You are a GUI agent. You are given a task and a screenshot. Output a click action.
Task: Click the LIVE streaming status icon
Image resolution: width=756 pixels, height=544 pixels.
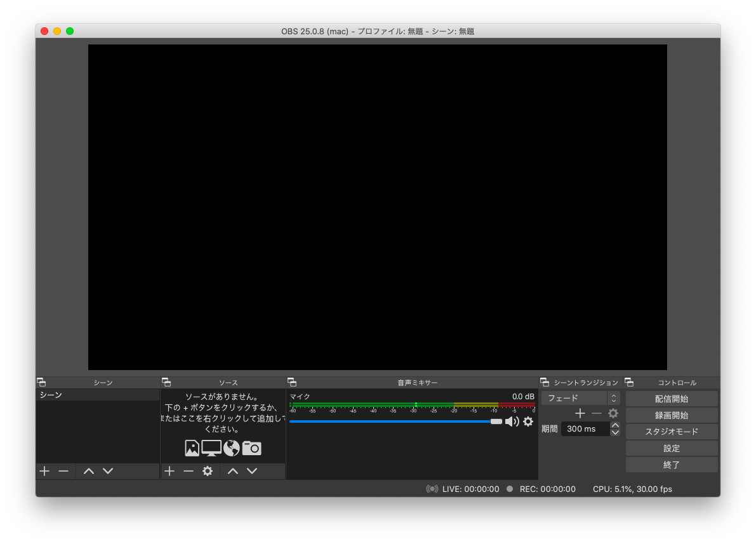pos(432,489)
